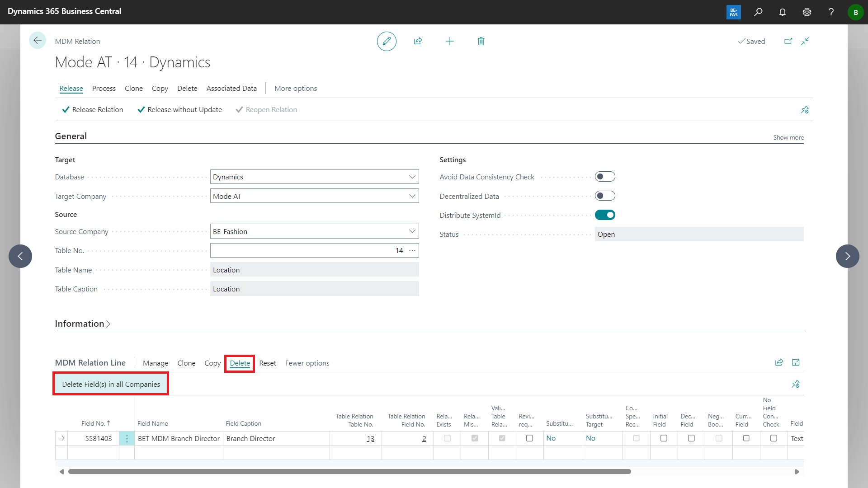Open the Delete menu in page header

(187, 89)
